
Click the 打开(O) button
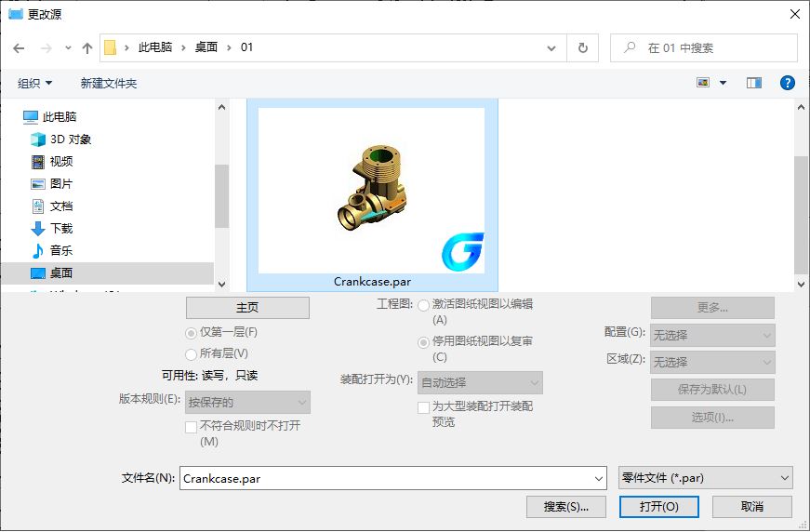tap(659, 507)
